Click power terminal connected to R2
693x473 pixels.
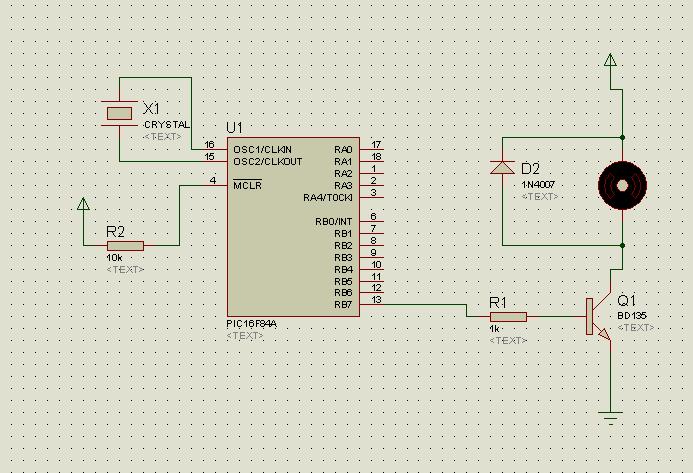tap(83, 203)
